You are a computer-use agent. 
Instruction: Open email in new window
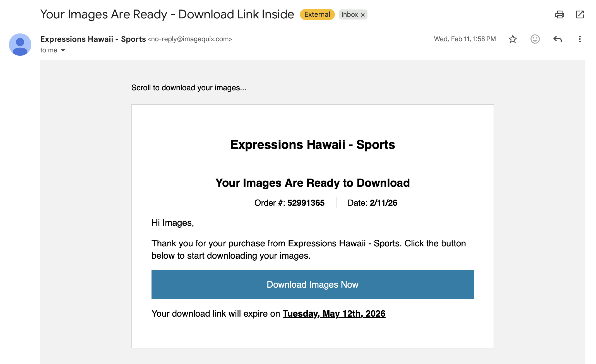tap(580, 14)
